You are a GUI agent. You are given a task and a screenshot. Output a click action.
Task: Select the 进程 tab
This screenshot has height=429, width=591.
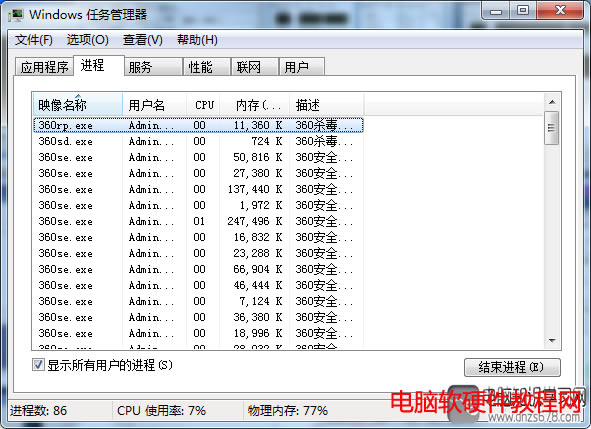tap(99, 65)
